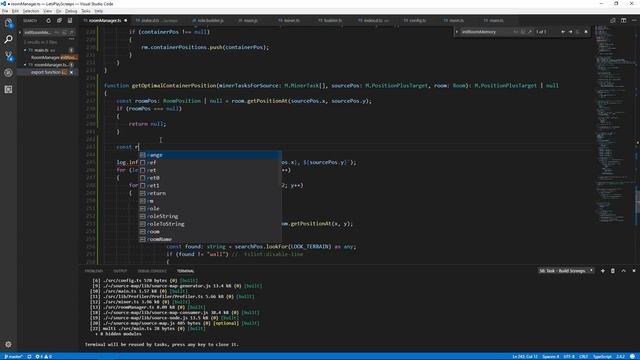Open the Debug menu
The height and width of the screenshot is (360, 640).
pyautogui.click(x=71, y=11)
